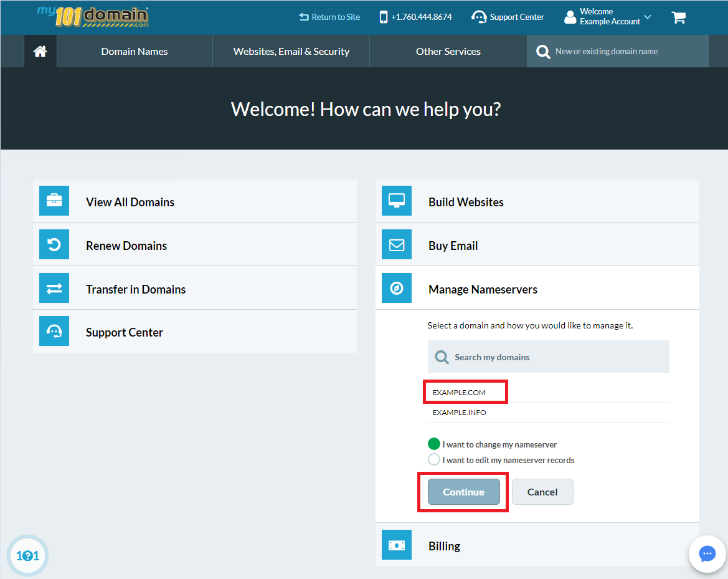Click the Buy Email envelope icon

[x=397, y=244]
